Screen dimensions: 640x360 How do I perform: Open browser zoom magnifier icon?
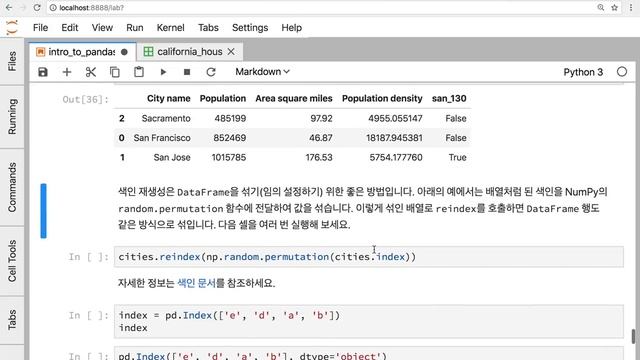click(600, 7)
